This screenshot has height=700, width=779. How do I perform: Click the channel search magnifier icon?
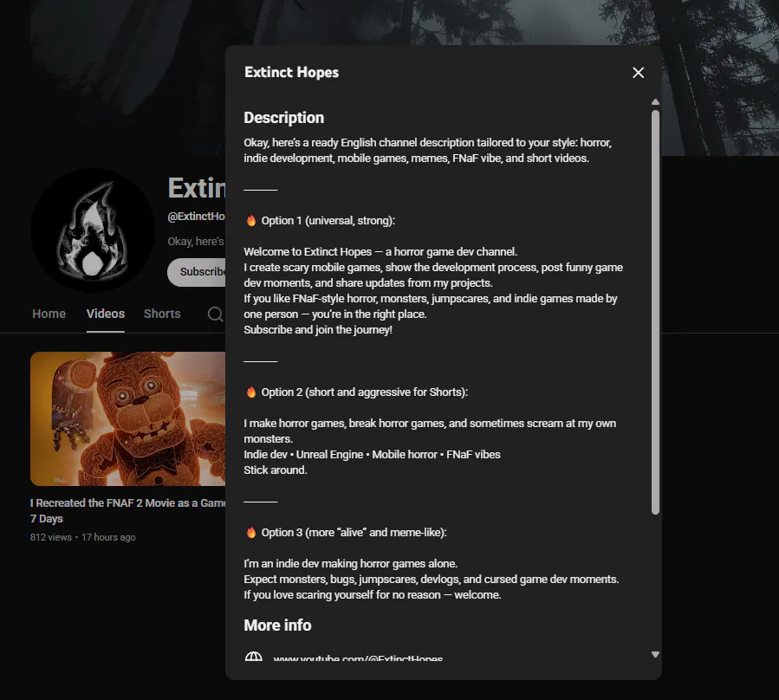tap(215, 314)
